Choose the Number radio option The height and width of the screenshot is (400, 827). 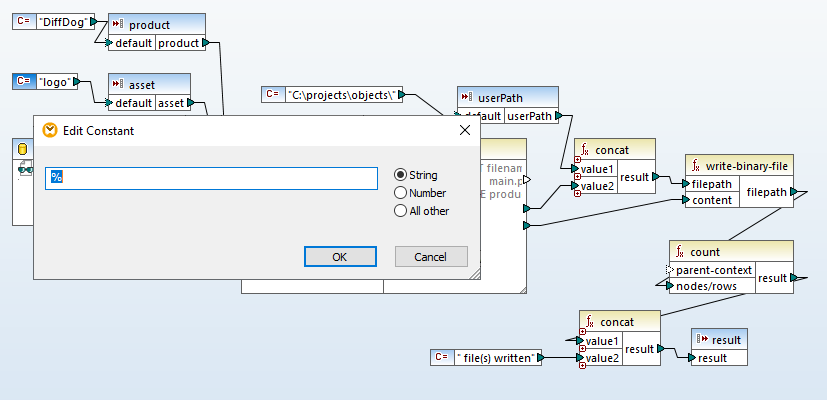[401, 193]
